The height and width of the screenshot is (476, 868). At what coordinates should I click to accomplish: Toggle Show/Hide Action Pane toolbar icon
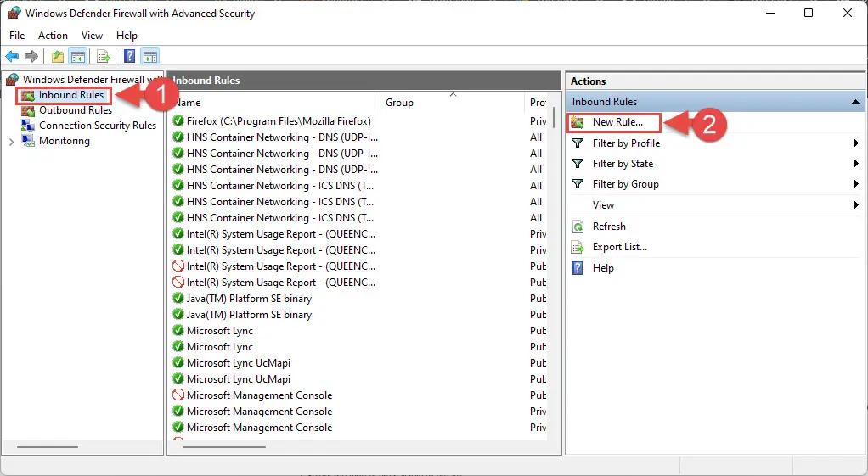(150, 57)
